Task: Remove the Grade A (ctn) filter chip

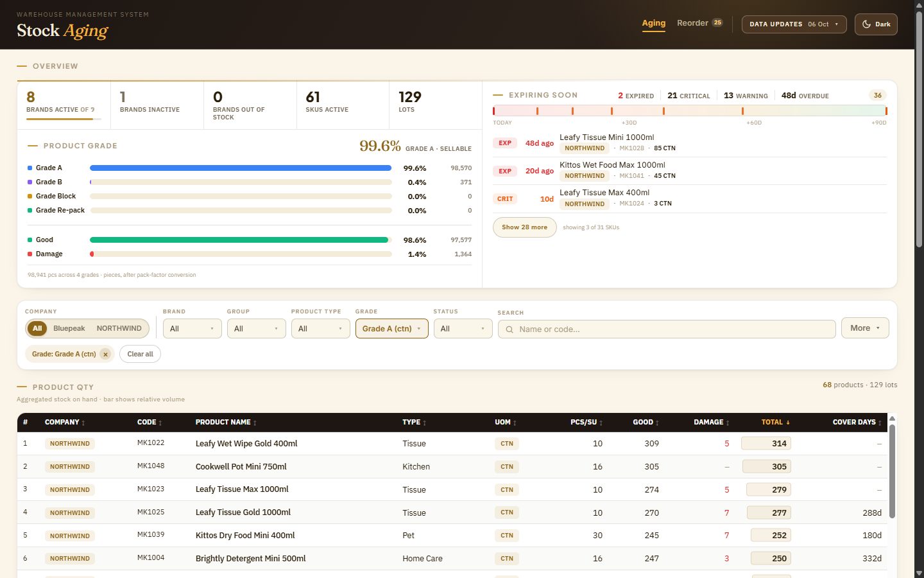Action: tap(105, 355)
